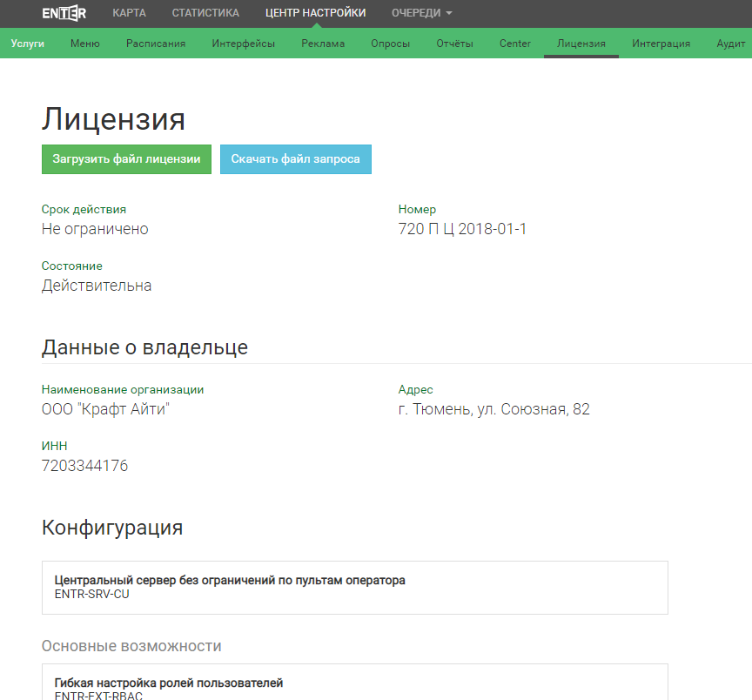Image resolution: width=752 pixels, height=700 pixels.
Task: Go to the Интерфейсы tab
Action: click(x=244, y=44)
